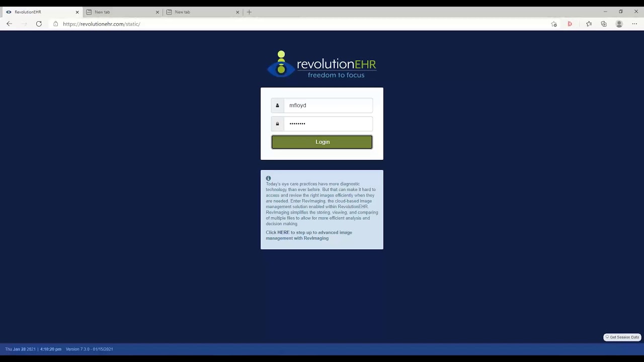Restore down the browser window
The height and width of the screenshot is (362, 644).
620,12
